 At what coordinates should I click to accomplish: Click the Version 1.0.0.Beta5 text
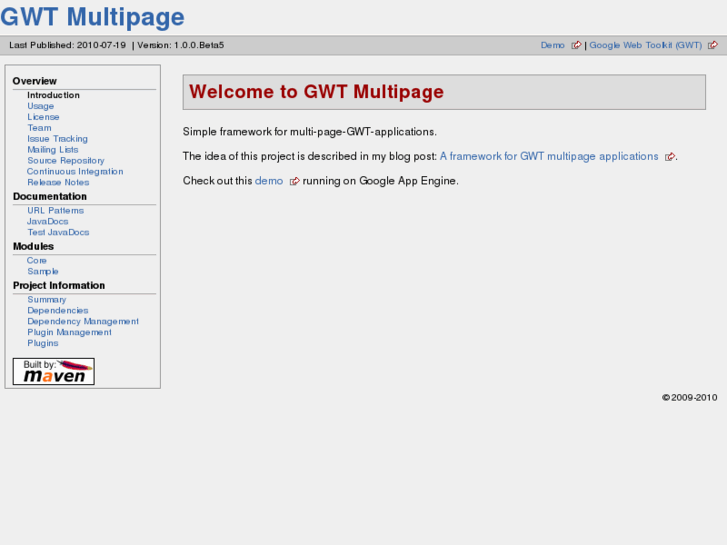[181, 45]
